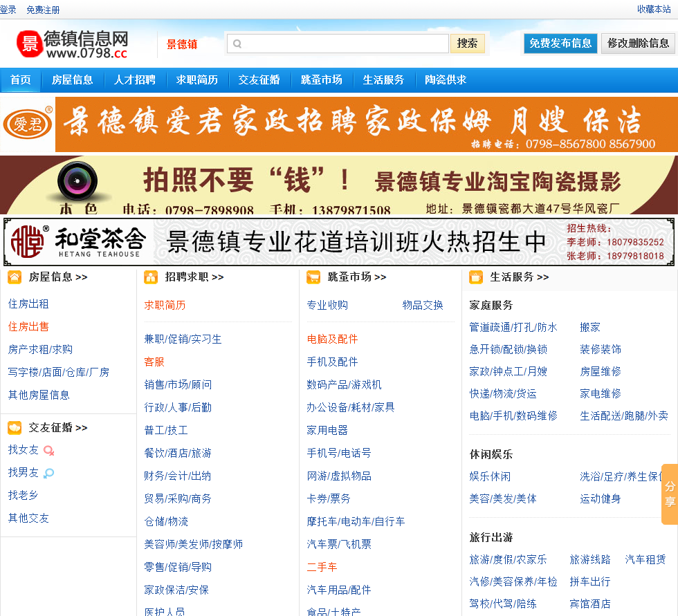The image size is (678, 616).
Task: Open the orange 分享 share side tab
Action: (x=670, y=494)
